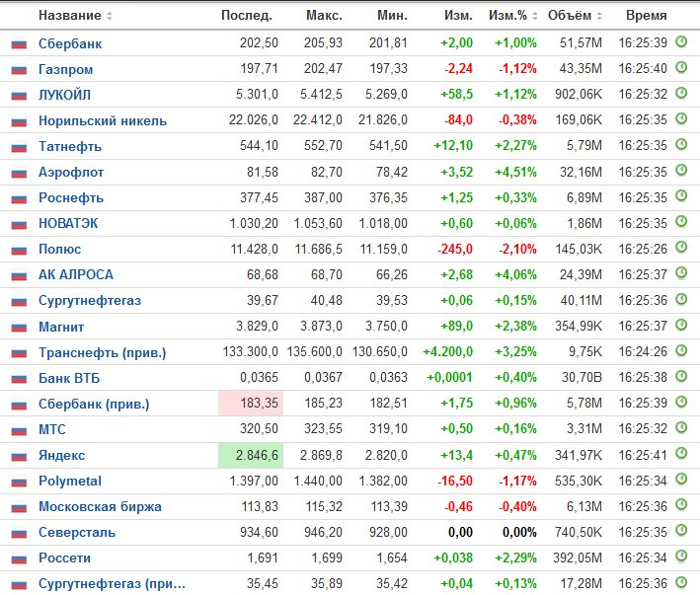Viewport: 700px width, 595px height.
Task: Open the Магнит stock link
Action: (x=61, y=327)
